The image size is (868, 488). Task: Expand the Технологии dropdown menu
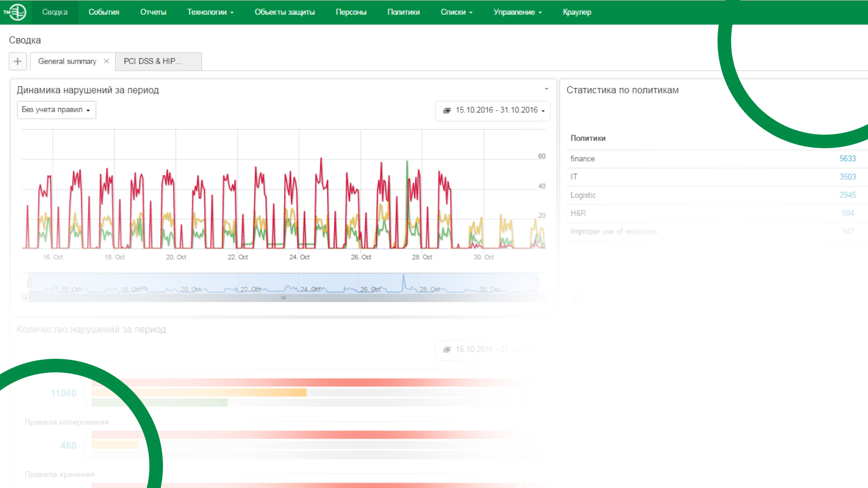pos(210,12)
